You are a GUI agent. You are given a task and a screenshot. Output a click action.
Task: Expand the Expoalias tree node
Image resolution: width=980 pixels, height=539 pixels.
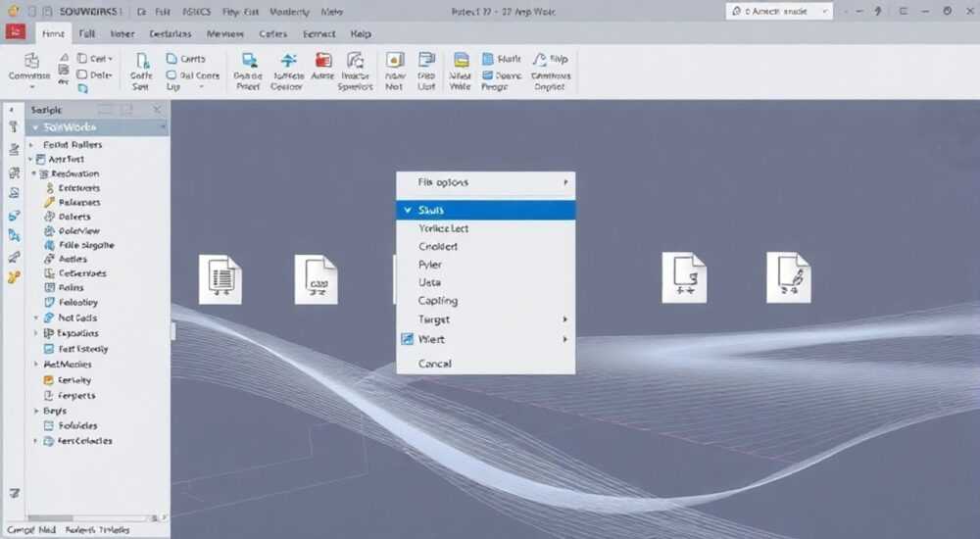[36, 333]
